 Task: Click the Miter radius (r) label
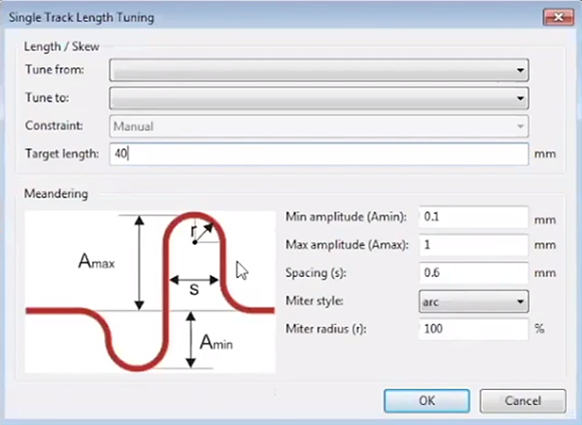click(x=326, y=329)
